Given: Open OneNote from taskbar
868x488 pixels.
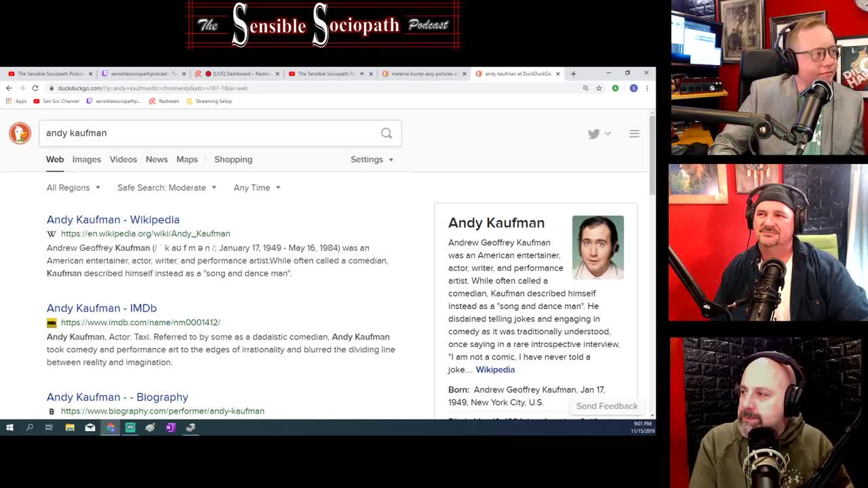Looking at the screenshot, I should click(170, 428).
